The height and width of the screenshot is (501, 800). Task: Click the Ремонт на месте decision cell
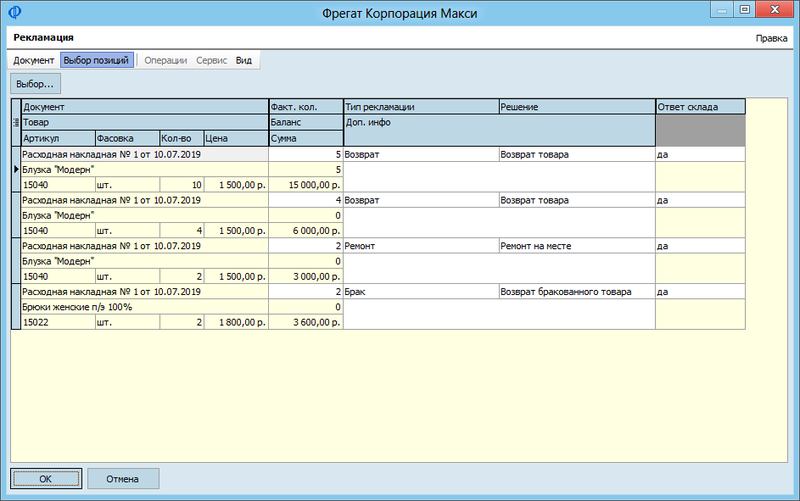pos(577,246)
